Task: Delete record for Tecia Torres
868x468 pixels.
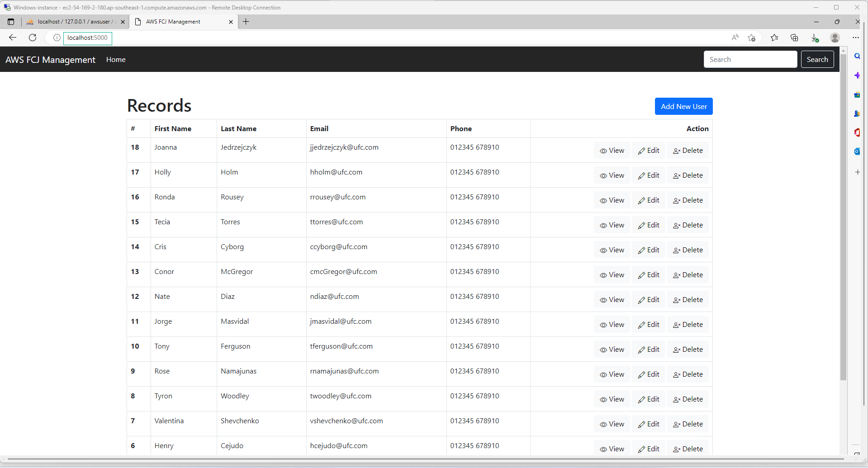Action: point(688,225)
